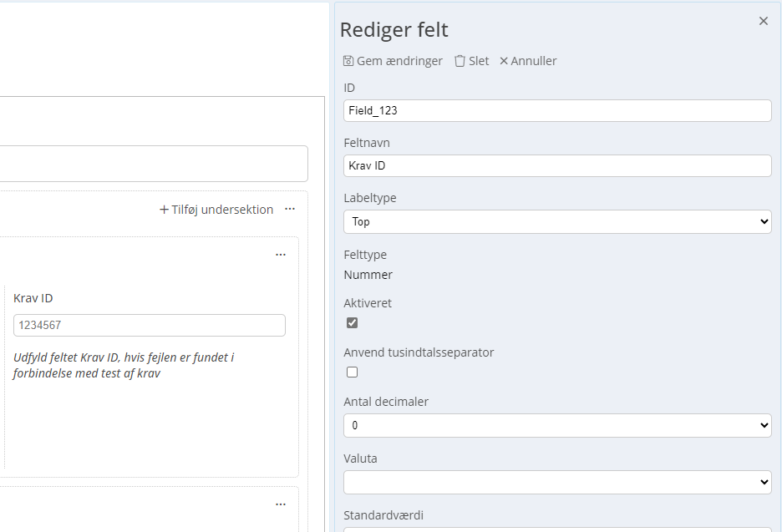This screenshot has height=532, width=782.
Task: Uncheck the Aktiveret checkbox
Action: [352, 322]
